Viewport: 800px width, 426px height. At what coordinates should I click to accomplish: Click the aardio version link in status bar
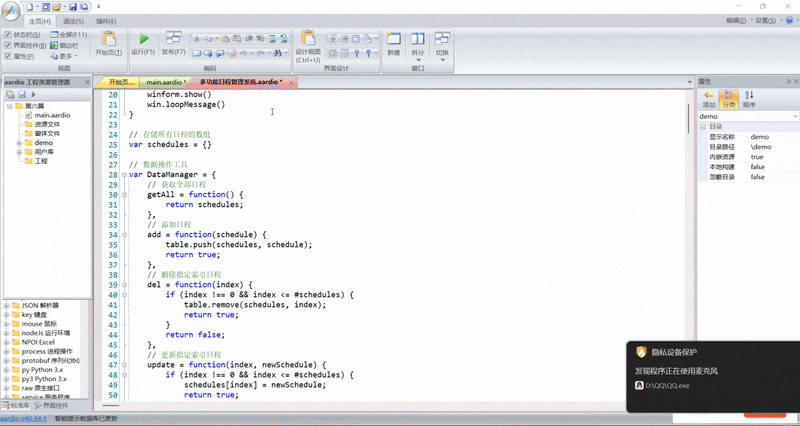23,420
